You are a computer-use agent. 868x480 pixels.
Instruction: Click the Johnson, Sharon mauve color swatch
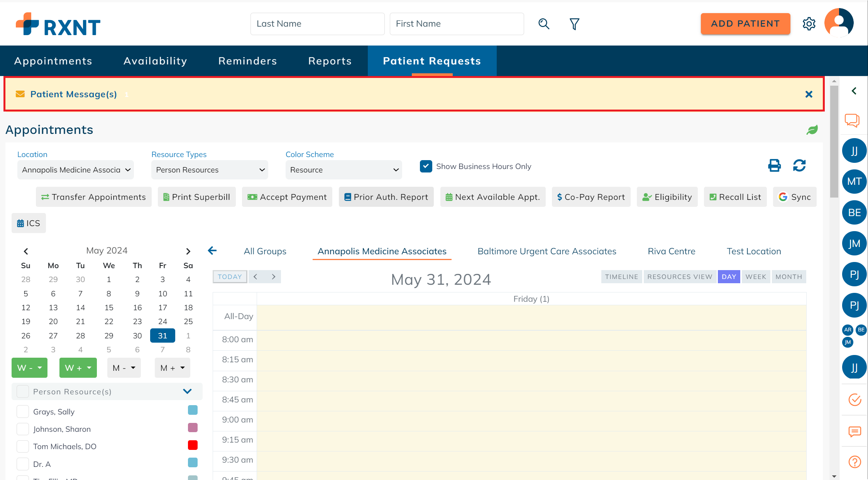pyautogui.click(x=193, y=428)
